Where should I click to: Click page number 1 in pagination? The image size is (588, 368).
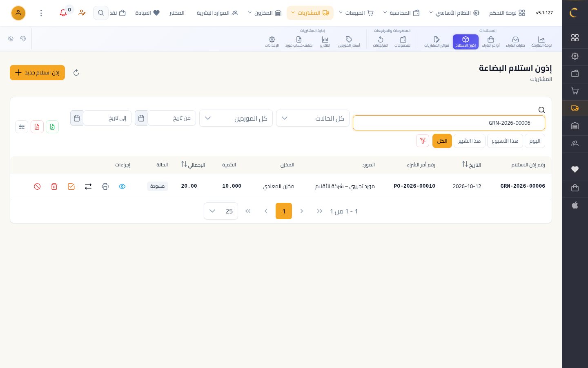pyautogui.click(x=284, y=211)
